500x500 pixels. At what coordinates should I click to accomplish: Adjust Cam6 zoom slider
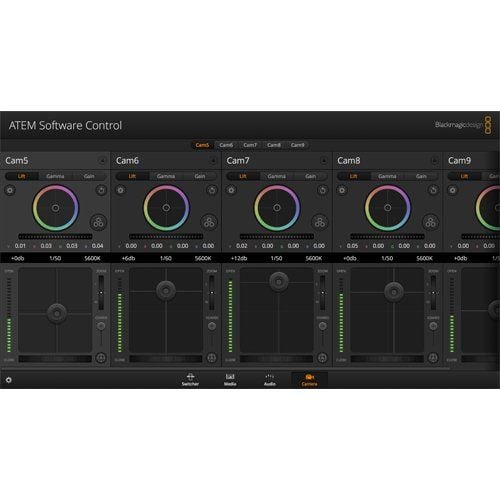[212, 293]
